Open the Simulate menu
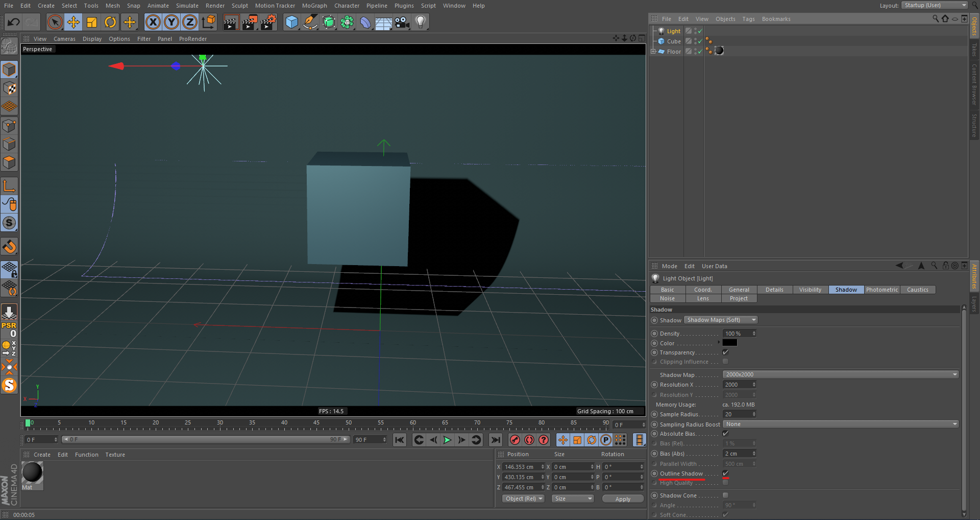Image resolution: width=980 pixels, height=520 pixels. click(187, 6)
